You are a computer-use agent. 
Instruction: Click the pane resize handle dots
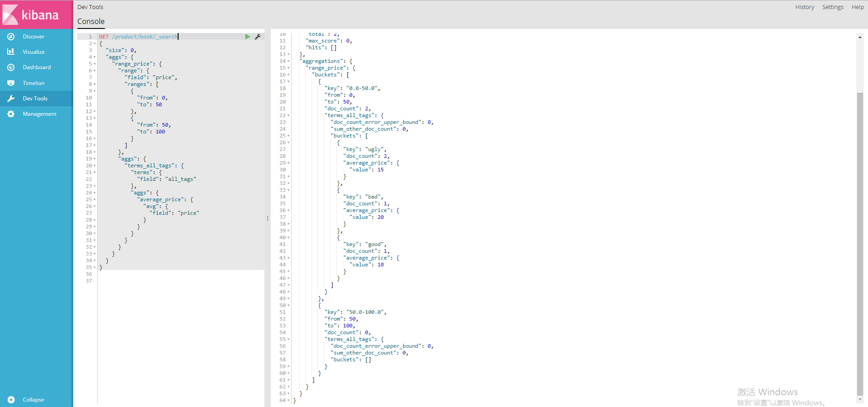(x=268, y=218)
